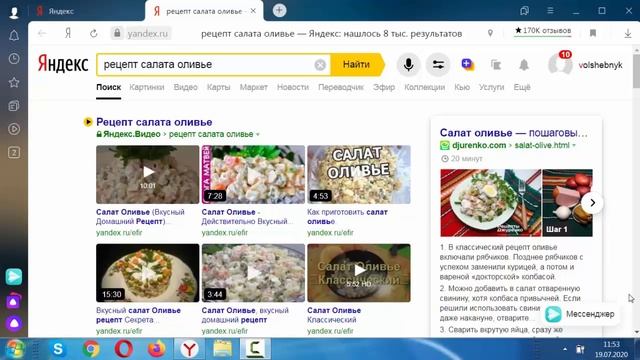Open notifications bell in left sidebar

(x=14, y=36)
